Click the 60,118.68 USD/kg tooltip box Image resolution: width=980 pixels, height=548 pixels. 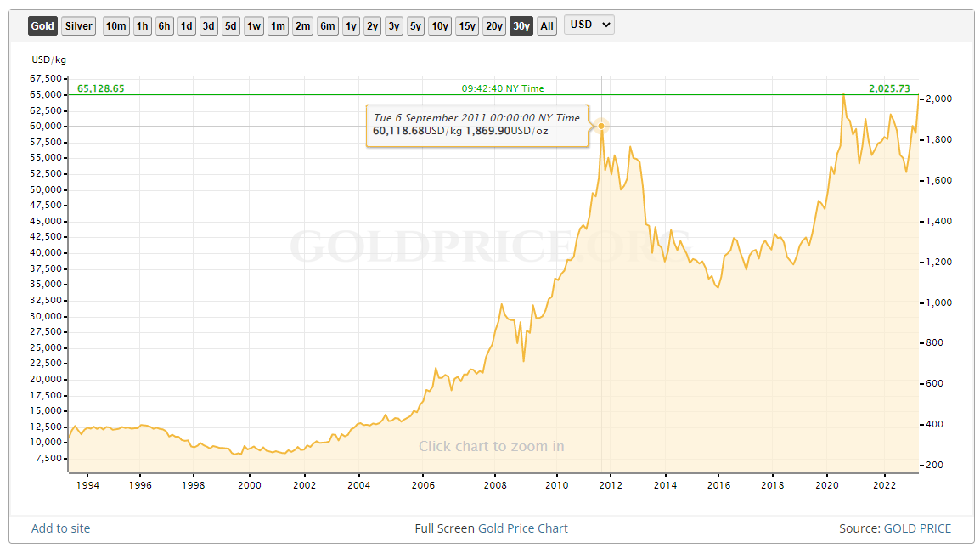tap(477, 126)
